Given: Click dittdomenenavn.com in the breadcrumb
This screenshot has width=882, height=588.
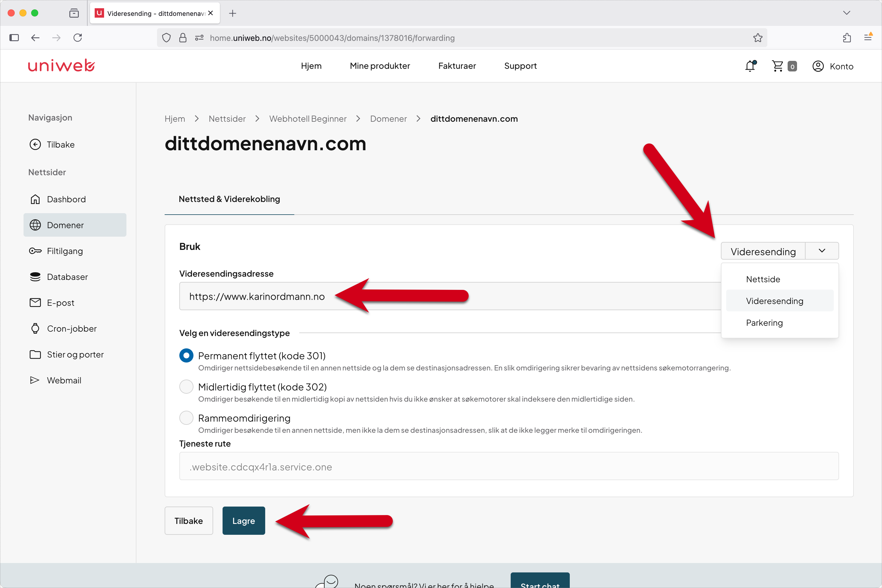Looking at the screenshot, I should (x=474, y=119).
